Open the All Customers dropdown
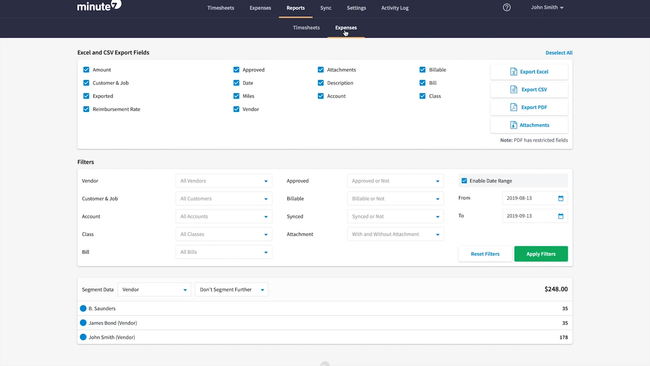 click(224, 199)
